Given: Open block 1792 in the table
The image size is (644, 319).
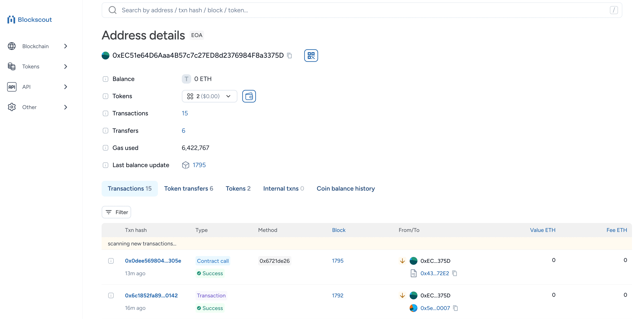Looking at the screenshot, I should [337, 296].
